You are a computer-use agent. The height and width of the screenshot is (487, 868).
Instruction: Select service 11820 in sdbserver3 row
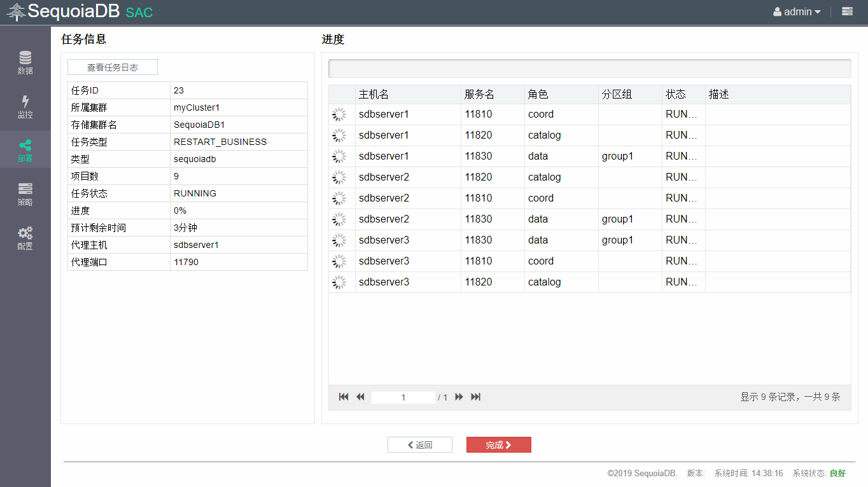click(x=479, y=282)
